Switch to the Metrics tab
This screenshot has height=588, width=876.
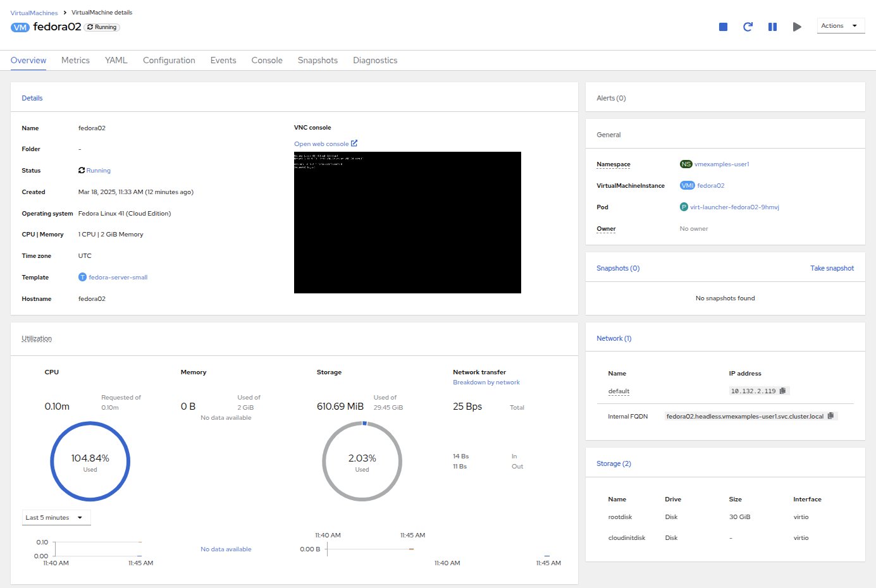click(75, 61)
